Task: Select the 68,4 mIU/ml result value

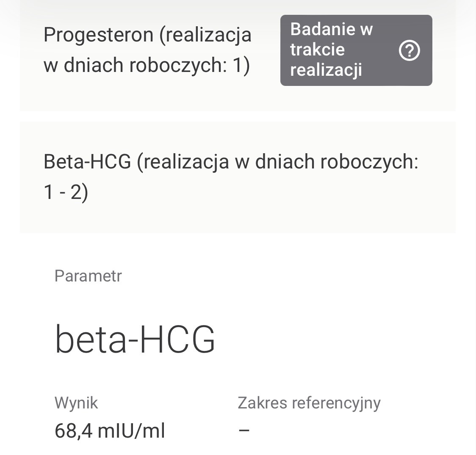Action: click(x=110, y=431)
